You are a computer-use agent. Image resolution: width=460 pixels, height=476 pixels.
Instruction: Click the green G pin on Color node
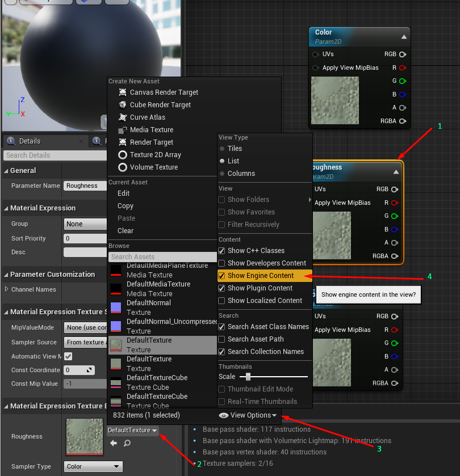(403, 81)
